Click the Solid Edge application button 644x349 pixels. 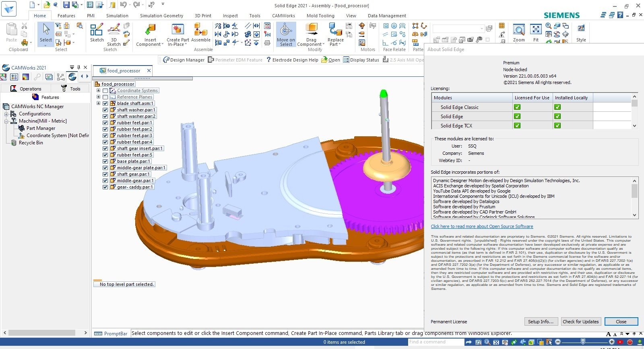click(x=9, y=8)
